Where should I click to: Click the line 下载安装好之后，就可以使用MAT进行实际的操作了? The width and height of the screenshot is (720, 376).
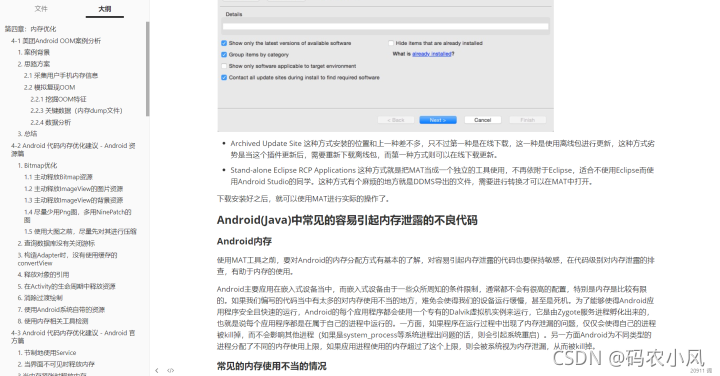tap(304, 199)
